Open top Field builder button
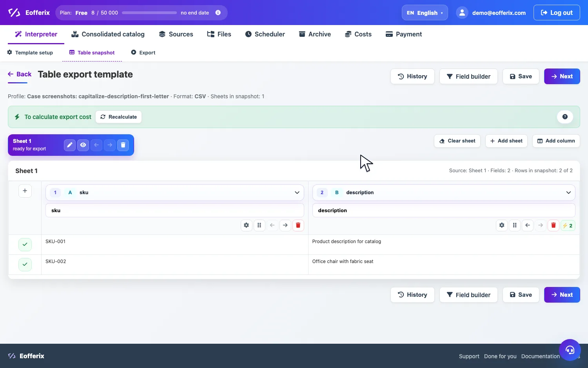The height and width of the screenshot is (368, 588). pyautogui.click(x=468, y=76)
